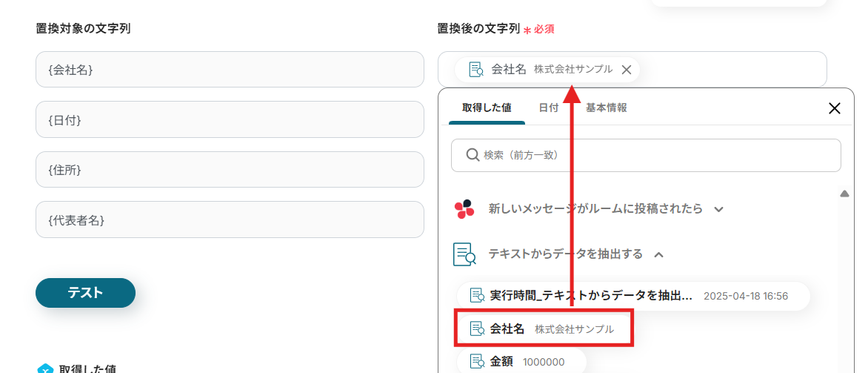868x373 pixels.
Task: Switch to the 日付 tab
Action: tap(549, 108)
